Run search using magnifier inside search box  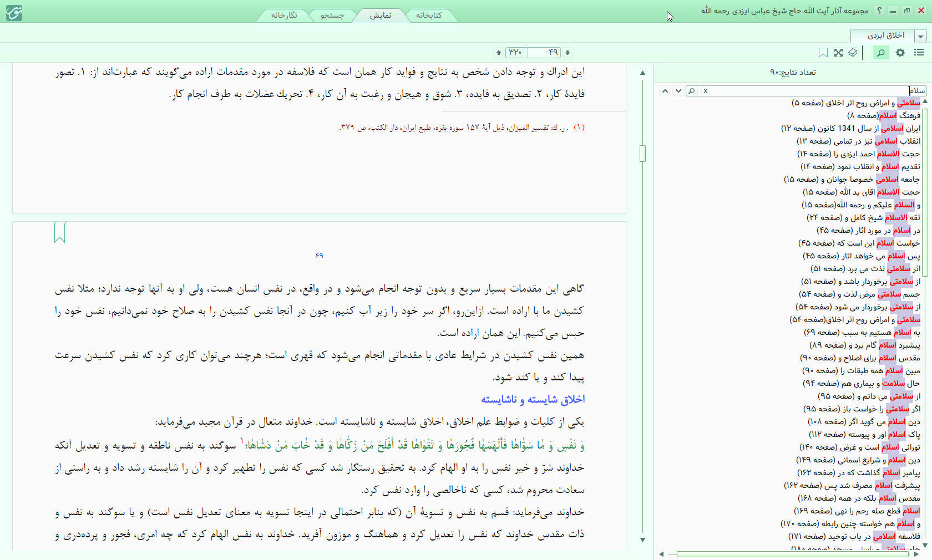[x=691, y=91]
